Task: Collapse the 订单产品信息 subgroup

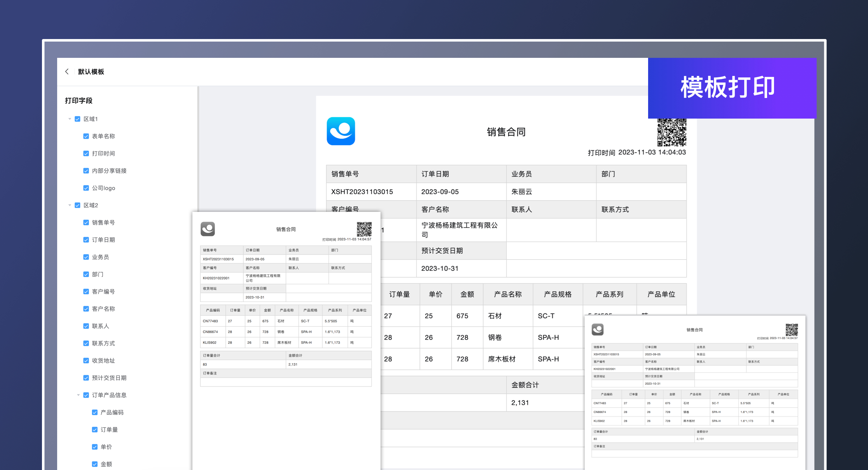Action: coord(78,395)
